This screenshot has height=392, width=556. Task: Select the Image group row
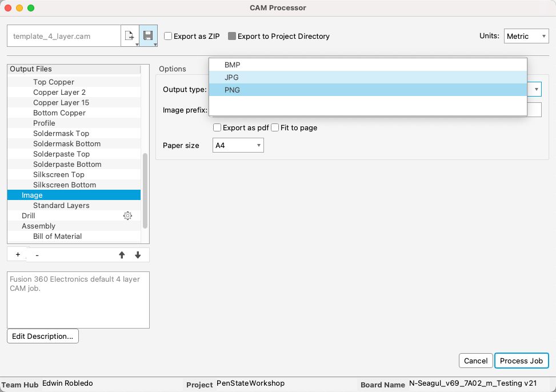74,195
